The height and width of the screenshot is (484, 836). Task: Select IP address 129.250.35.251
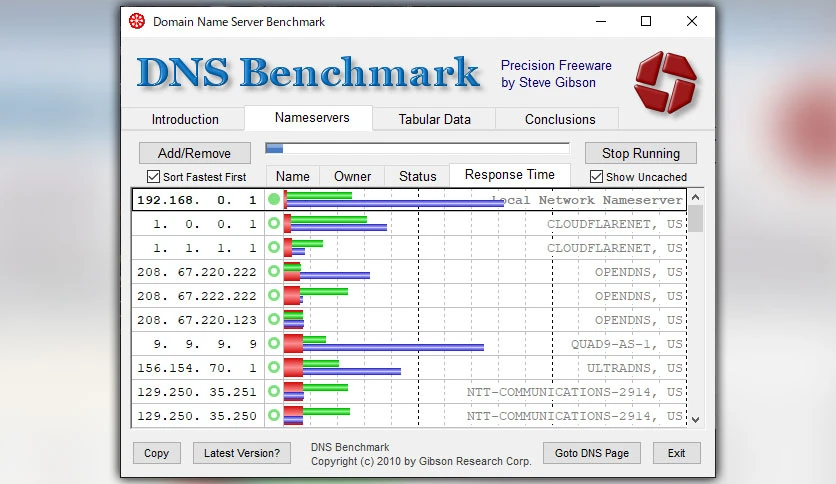(197, 392)
